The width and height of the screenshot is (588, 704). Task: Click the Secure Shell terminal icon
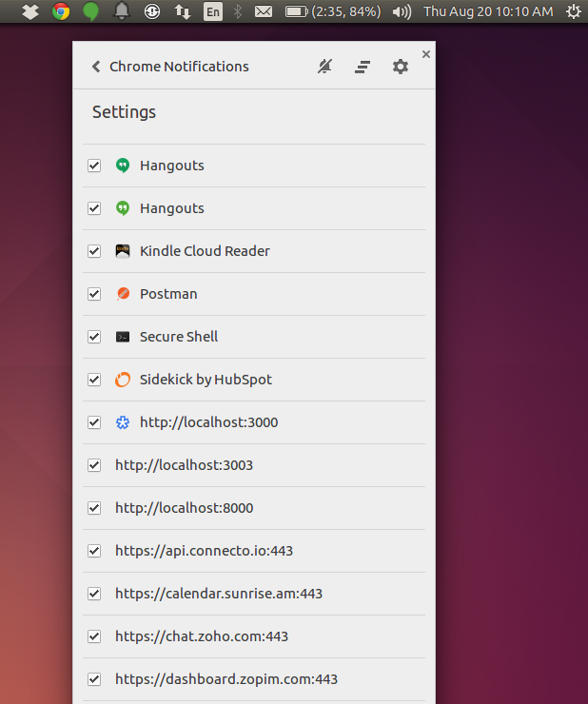tap(123, 337)
